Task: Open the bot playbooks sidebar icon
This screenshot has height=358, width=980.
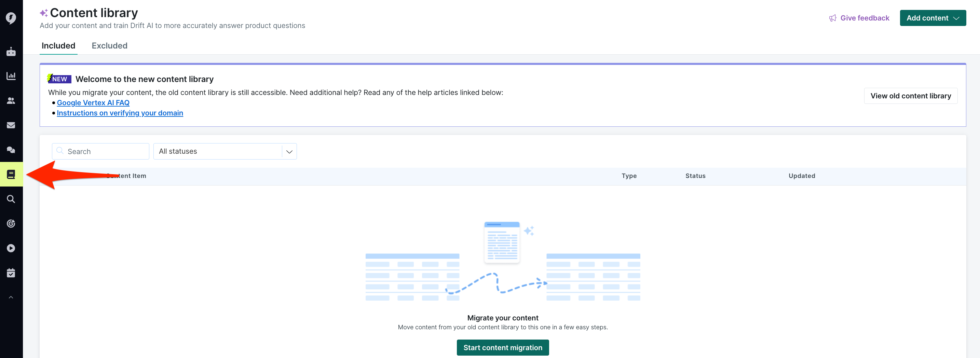Action: pyautogui.click(x=11, y=52)
